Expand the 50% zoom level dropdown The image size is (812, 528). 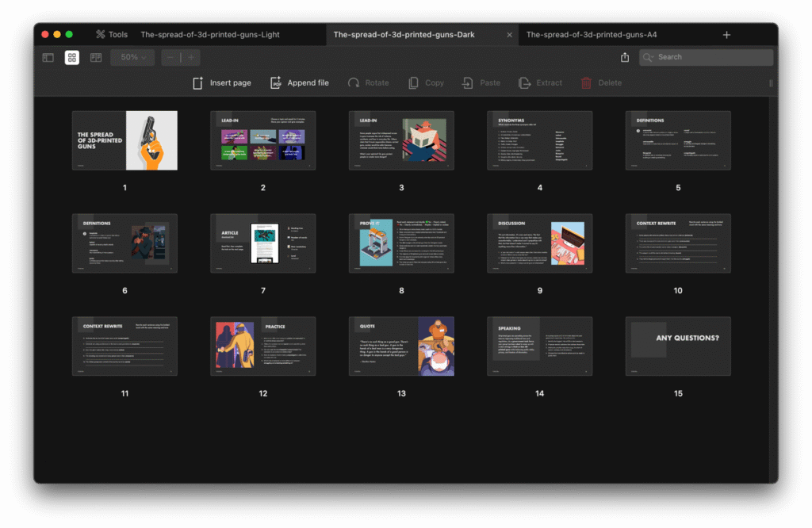[x=132, y=58]
